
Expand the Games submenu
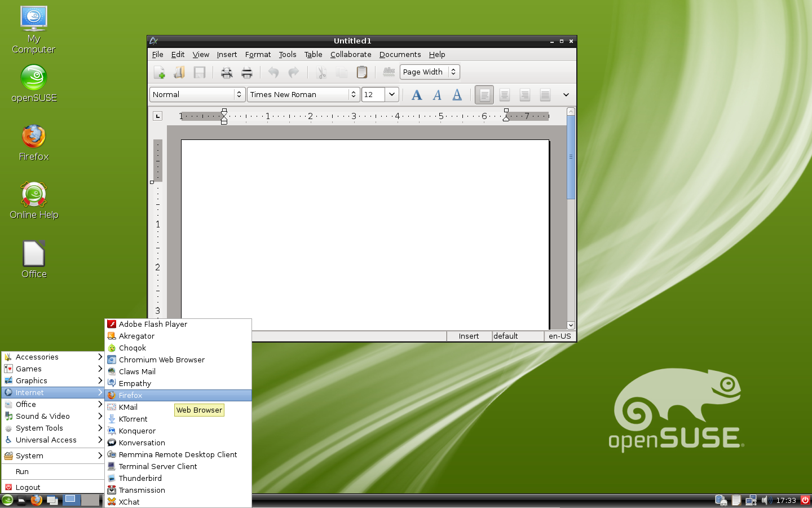coord(53,369)
